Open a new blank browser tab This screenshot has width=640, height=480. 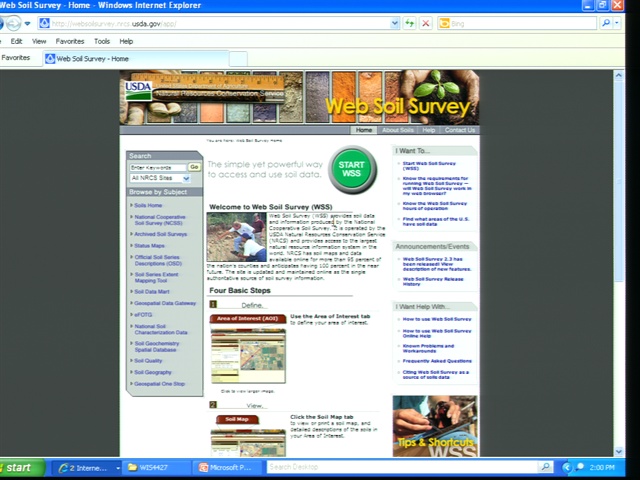(238, 59)
